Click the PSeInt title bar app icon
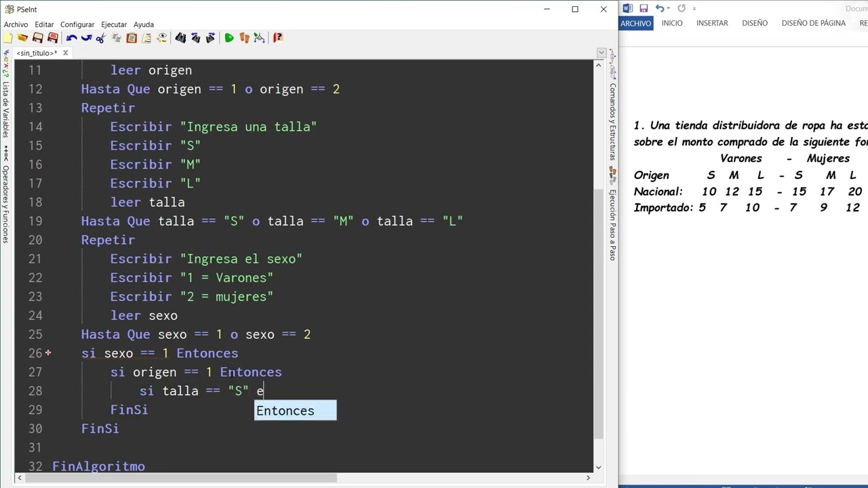Viewport: 868px width, 488px height. point(9,9)
